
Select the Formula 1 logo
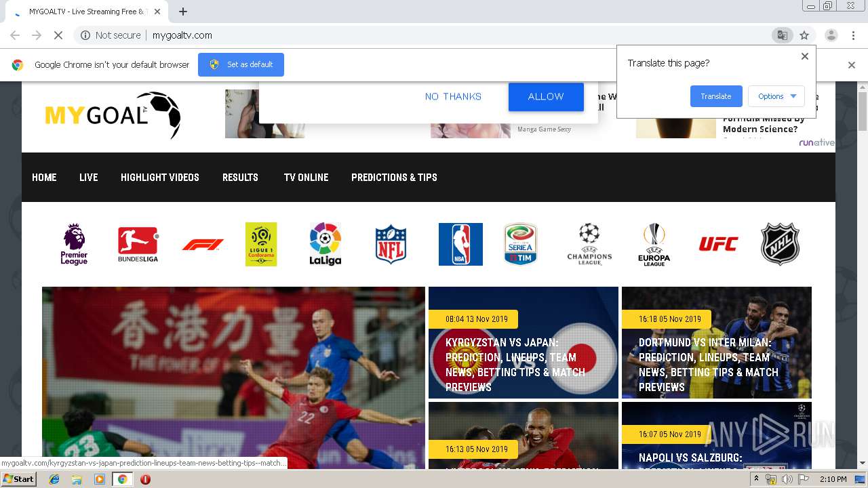point(202,245)
